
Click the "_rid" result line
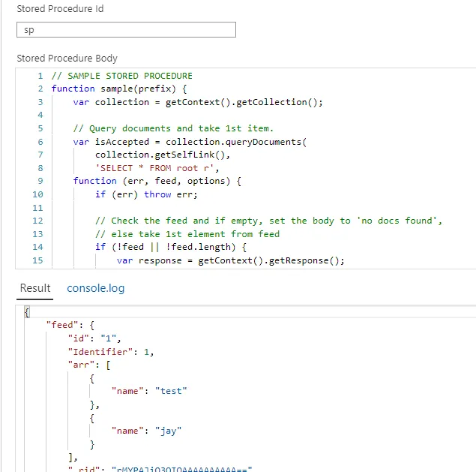point(160,469)
